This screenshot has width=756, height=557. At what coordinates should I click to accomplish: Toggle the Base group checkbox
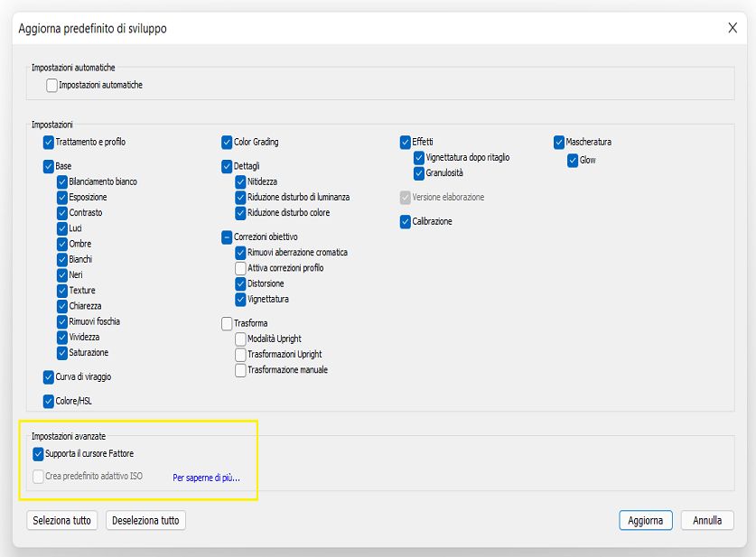coord(49,166)
